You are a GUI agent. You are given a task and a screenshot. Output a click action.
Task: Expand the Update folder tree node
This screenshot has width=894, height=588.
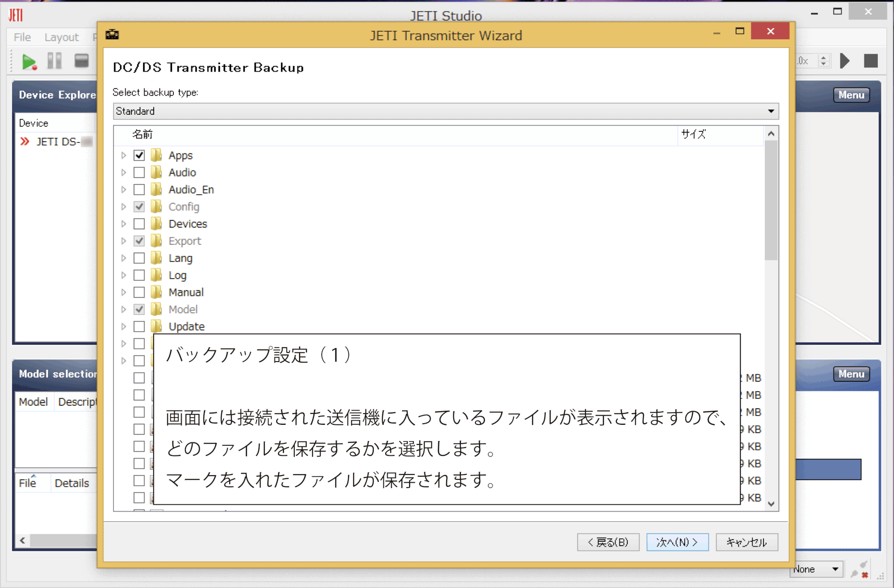coord(124,326)
